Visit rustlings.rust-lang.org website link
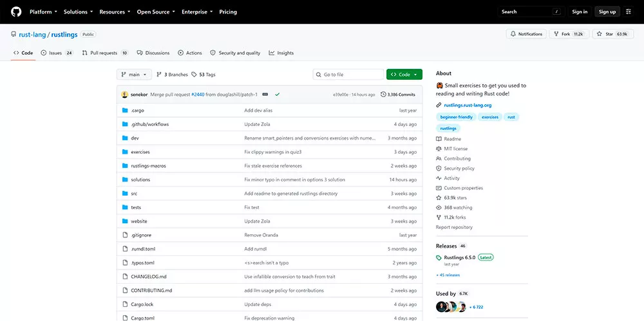This screenshot has height=321, width=644. tap(468, 105)
